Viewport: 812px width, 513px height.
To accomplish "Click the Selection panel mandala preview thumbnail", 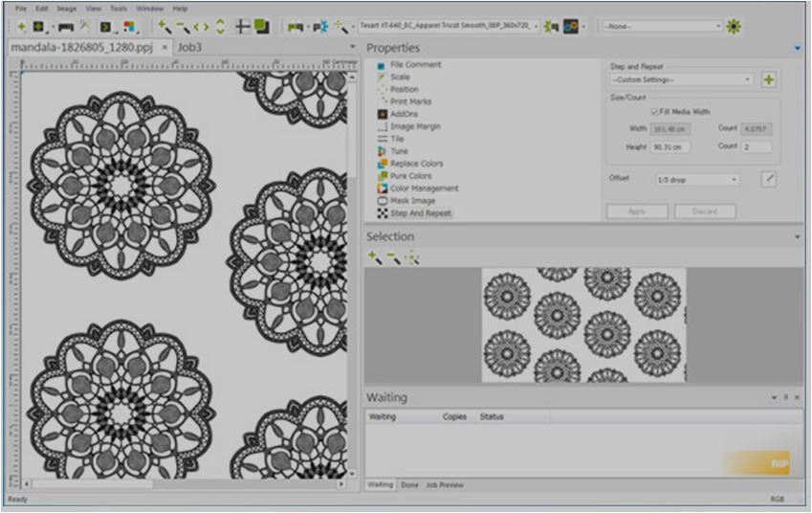I will pyautogui.click(x=583, y=324).
